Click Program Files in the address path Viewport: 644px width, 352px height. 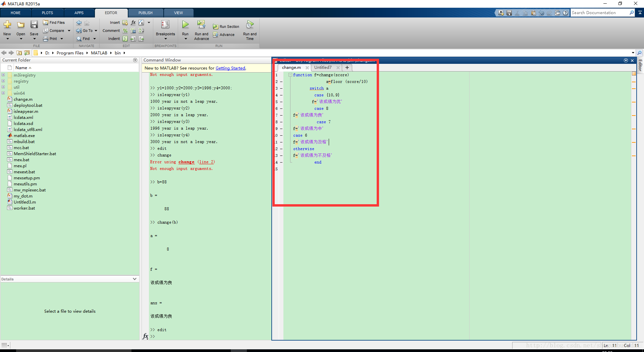click(70, 53)
